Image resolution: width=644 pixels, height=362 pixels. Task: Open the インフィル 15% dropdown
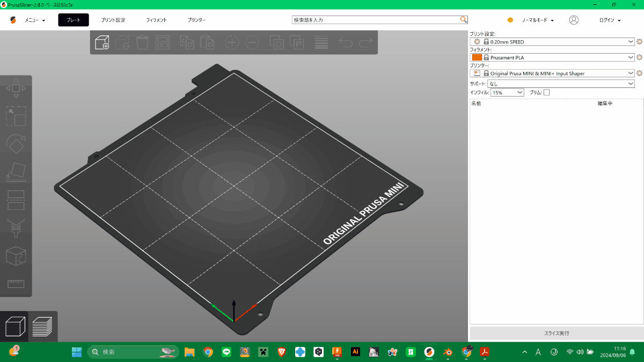(x=508, y=92)
